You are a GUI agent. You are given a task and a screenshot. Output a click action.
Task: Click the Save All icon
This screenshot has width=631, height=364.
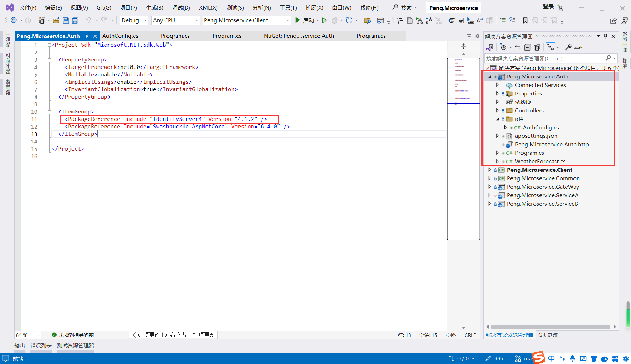pyautogui.click(x=75, y=20)
